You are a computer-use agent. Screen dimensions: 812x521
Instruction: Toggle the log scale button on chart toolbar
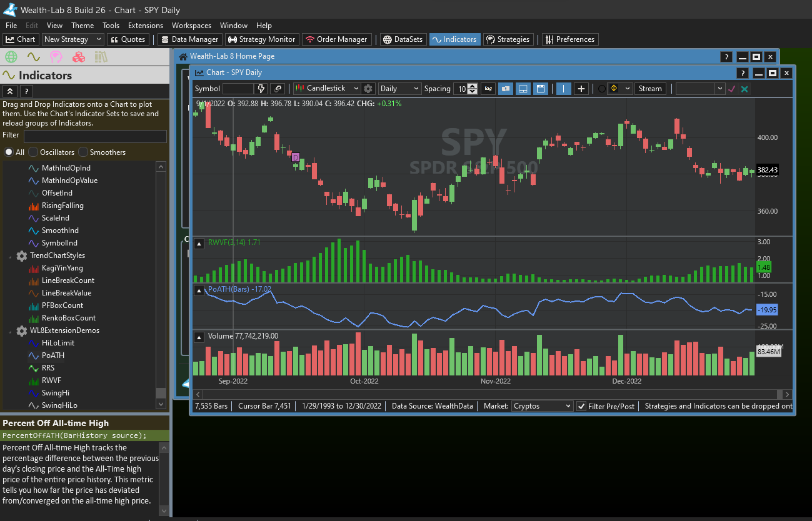[x=488, y=89]
